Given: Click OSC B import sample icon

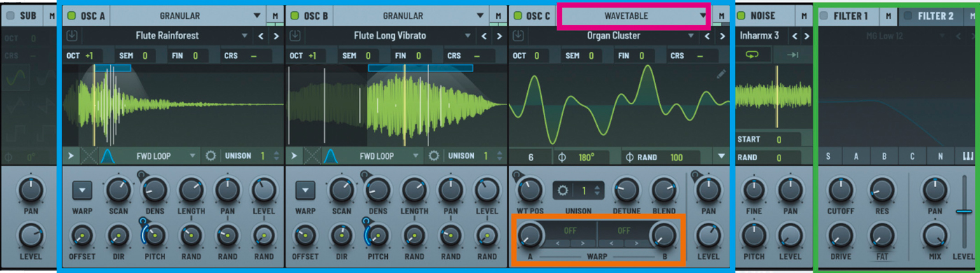Looking at the screenshot, I should 295,36.
